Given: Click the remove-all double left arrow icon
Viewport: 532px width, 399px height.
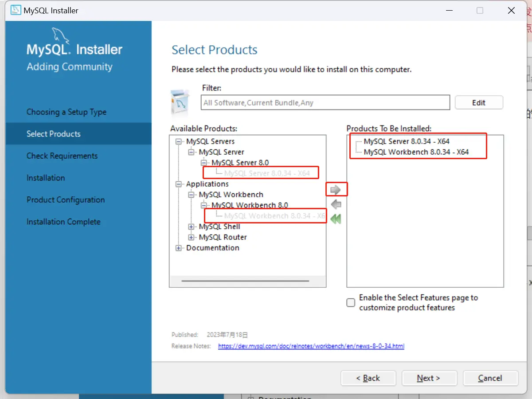Looking at the screenshot, I should pyautogui.click(x=336, y=219).
